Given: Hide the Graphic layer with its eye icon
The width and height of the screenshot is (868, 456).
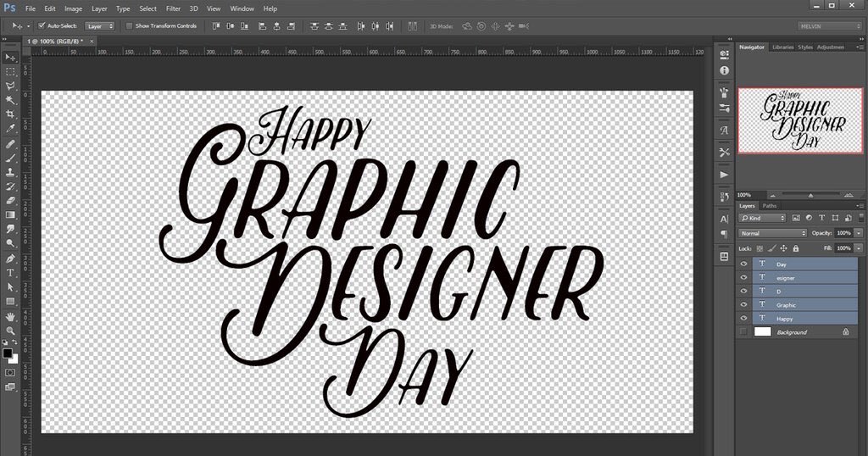Looking at the screenshot, I should coord(743,304).
